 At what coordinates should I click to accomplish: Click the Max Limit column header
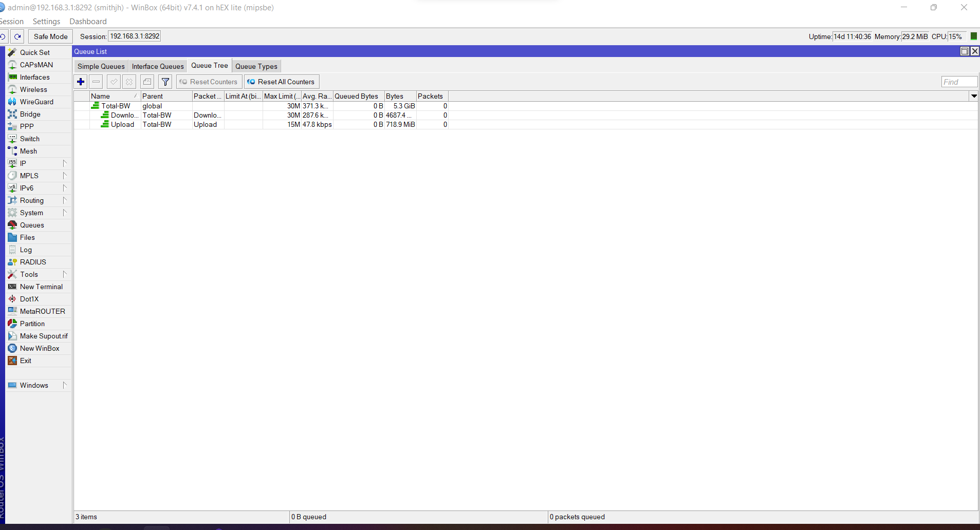[x=282, y=96]
